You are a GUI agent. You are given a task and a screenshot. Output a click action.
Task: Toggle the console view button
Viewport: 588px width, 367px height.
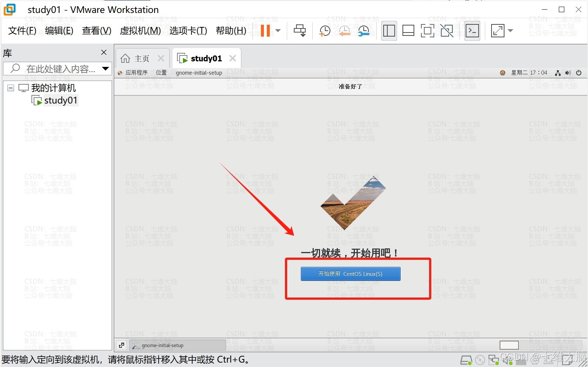(472, 31)
